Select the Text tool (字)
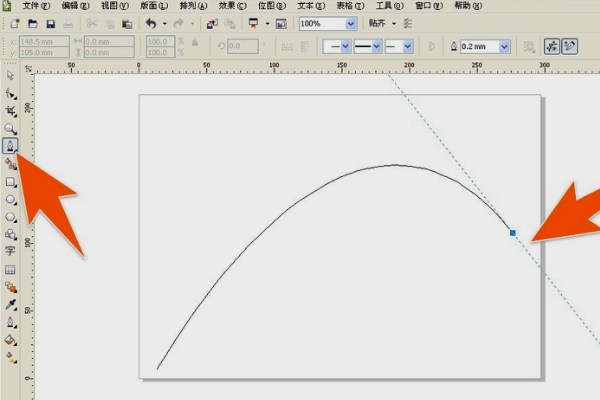 coord(11,251)
